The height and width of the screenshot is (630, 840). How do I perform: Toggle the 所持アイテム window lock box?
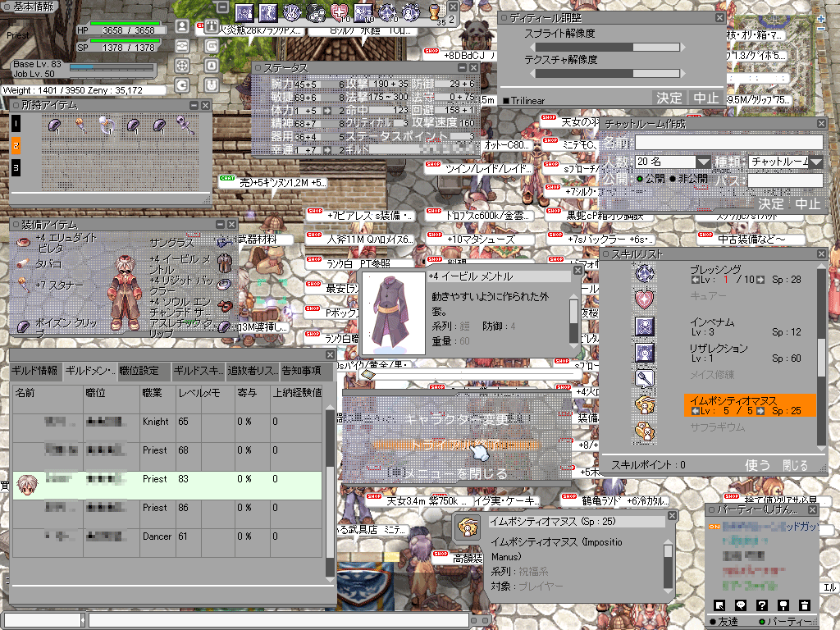pyautogui.click(x=16, y=106)
